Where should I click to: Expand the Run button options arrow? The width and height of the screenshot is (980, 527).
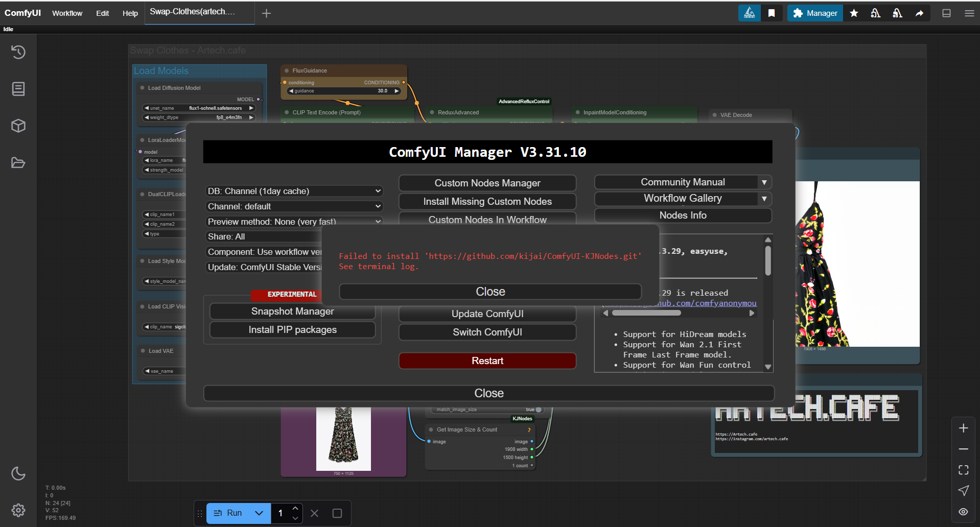click(x=259, y=513)
